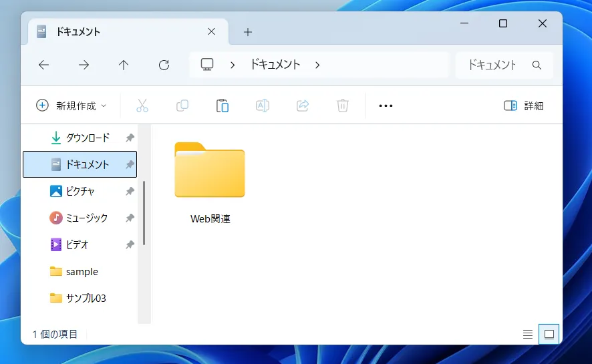Click the Rename icon in toolbar
The height and width of the screenshot is (364, 592).
point(263,106)
